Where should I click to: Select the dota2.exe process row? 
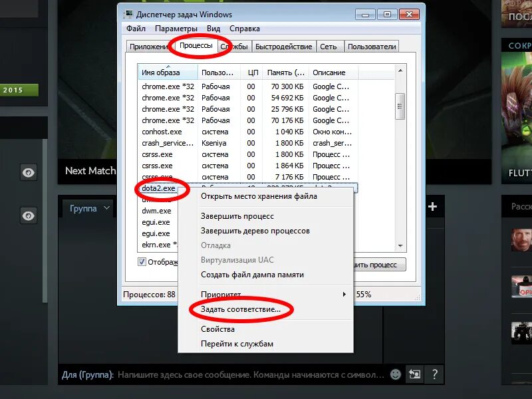(x=158, y=188)
